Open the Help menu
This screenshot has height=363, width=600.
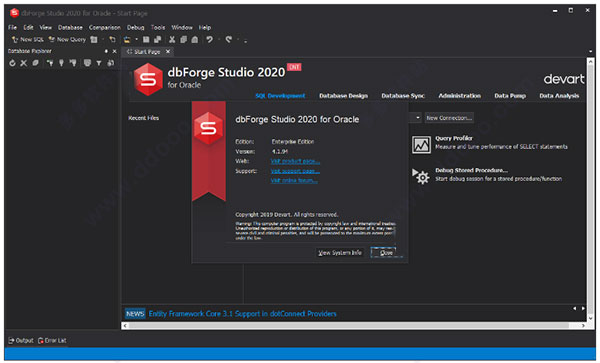pyautogui.click(x=205, y=28)
